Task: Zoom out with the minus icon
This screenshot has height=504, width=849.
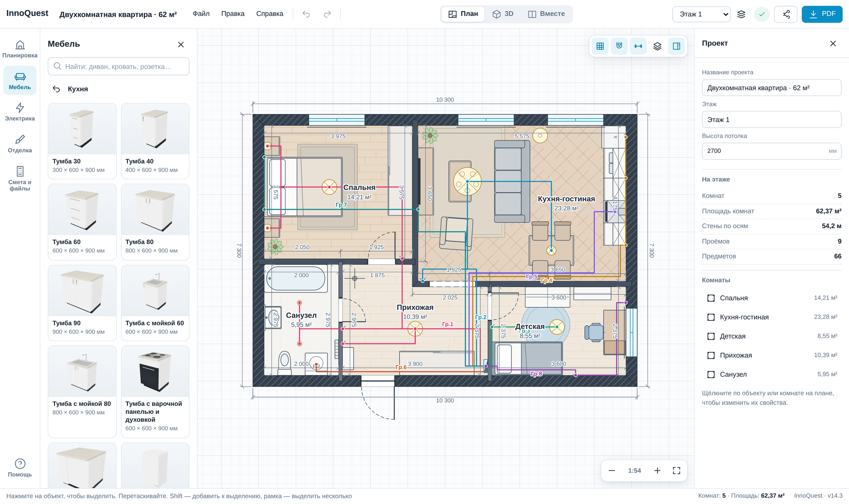Action: click(612, 470)
